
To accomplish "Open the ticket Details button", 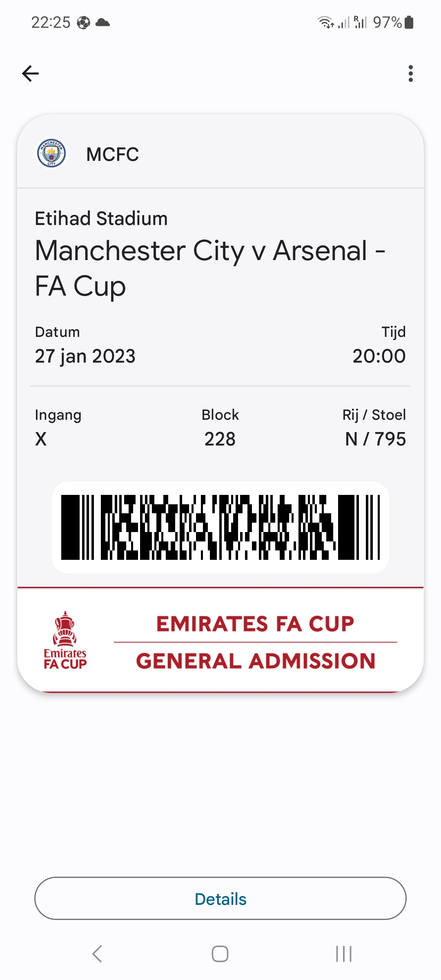I will point(220,898).
